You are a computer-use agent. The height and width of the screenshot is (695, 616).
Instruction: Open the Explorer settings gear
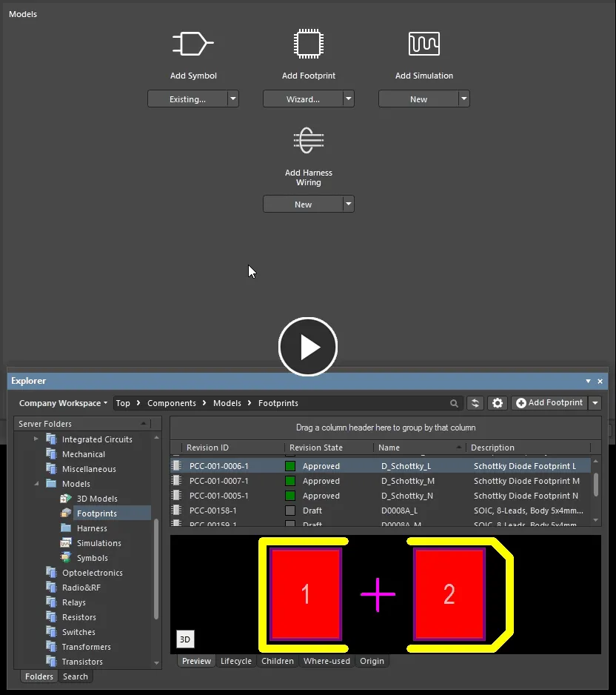(497, 403)
